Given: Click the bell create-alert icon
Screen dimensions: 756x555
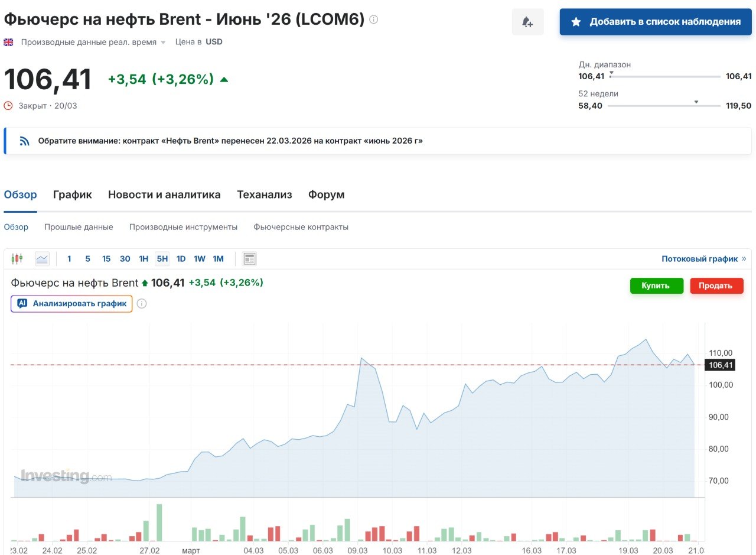Looking at the screenshot, I should 527,22.
